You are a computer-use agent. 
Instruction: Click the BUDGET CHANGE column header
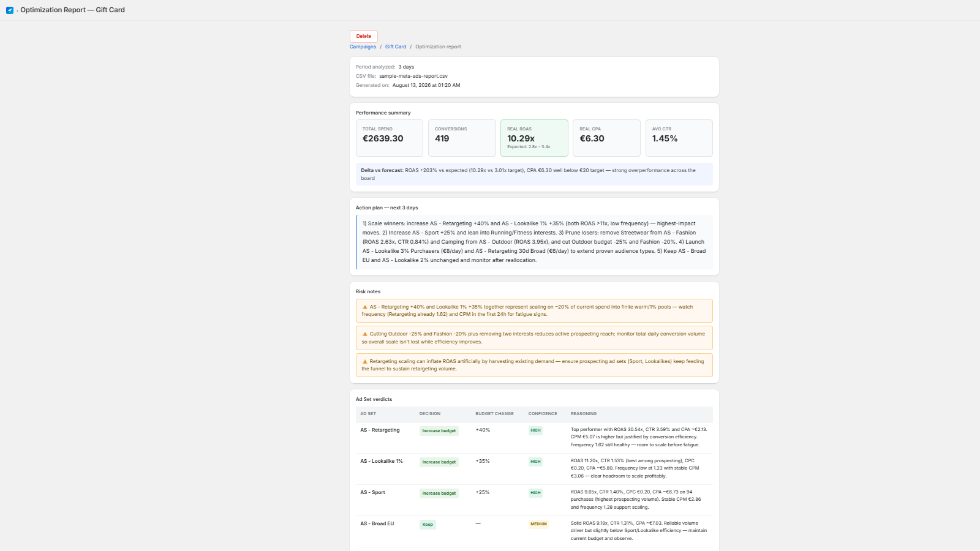click(495, 414)
